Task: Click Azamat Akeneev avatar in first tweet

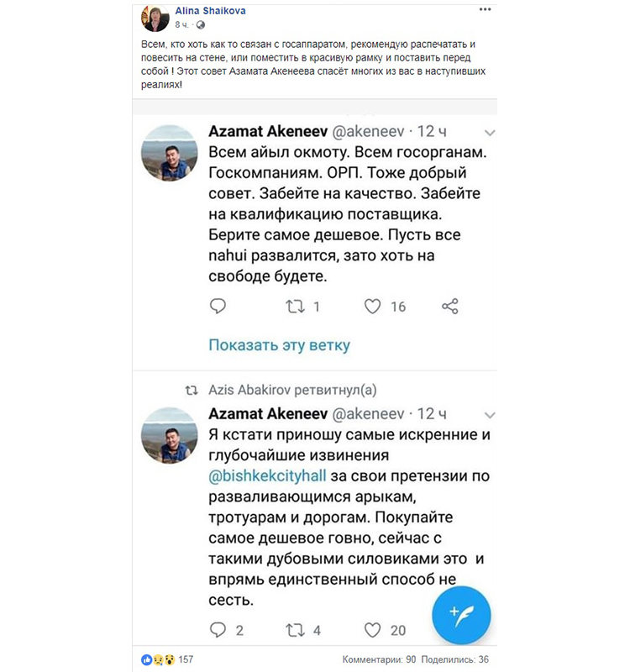Action: point(169,153)
